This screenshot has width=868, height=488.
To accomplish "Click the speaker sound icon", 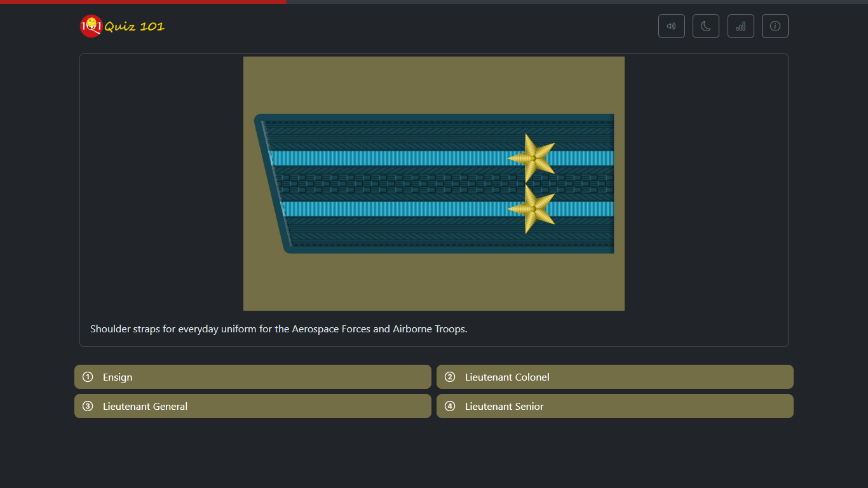I will click(x=671, y=26).
